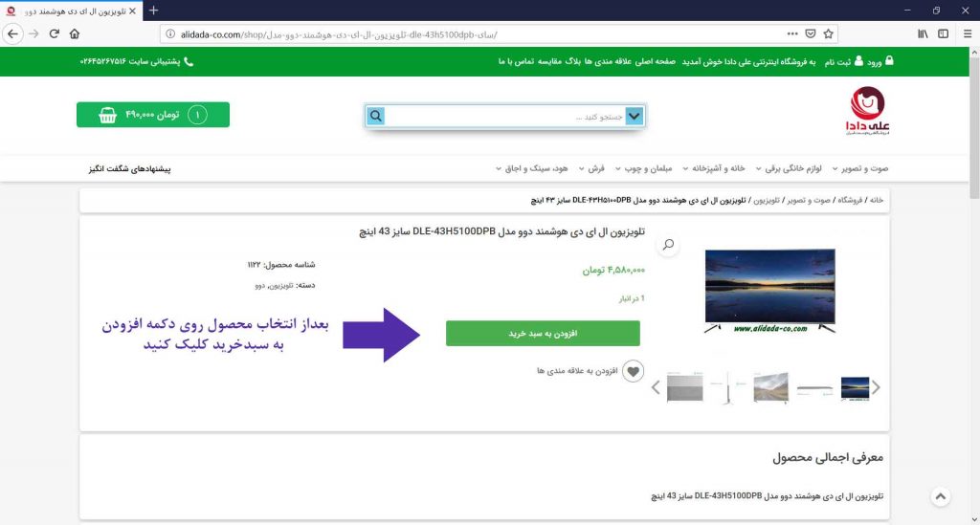Click the معرفی اجمالی محصول heading
This screenshot has width=980, height=525.
(828, 457)
